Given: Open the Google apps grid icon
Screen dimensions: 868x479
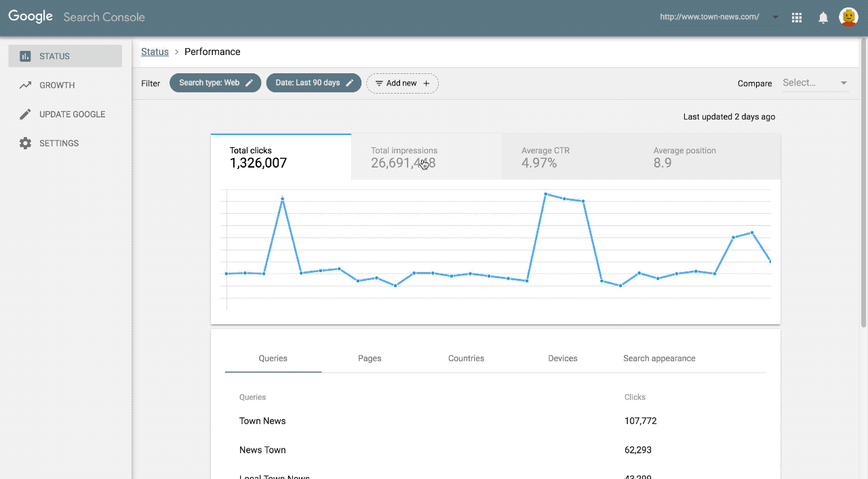Looking at the screenshot, I should tap(797, 18).
